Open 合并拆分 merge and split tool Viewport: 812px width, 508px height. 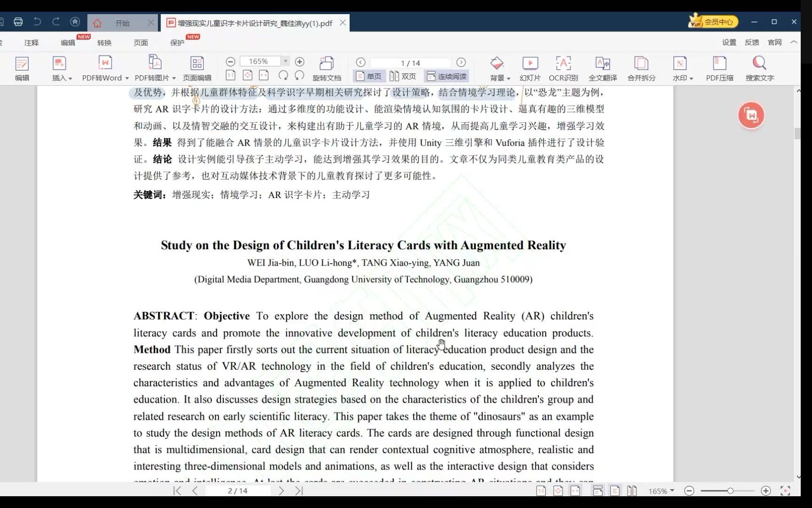(641, 68)
